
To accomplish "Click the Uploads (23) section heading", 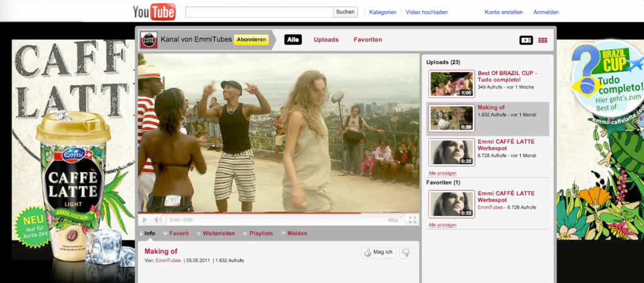I will (x=443, y=62).
